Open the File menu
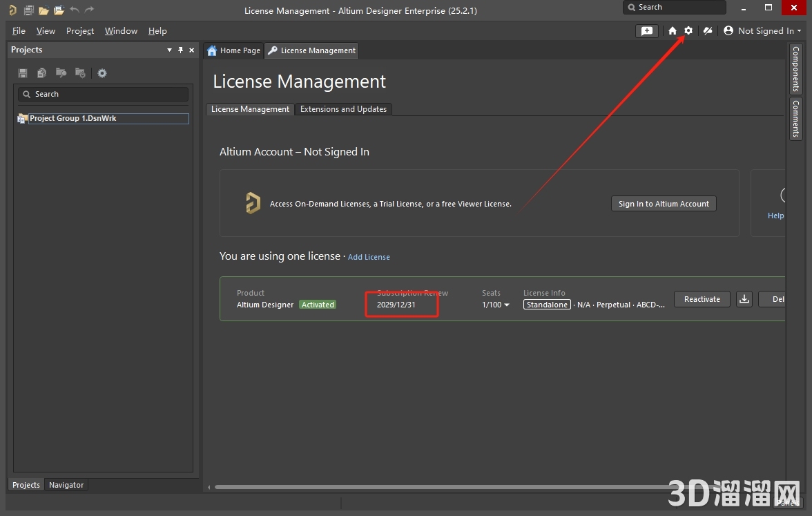812x516 pixels. click(x=19, y=31)
